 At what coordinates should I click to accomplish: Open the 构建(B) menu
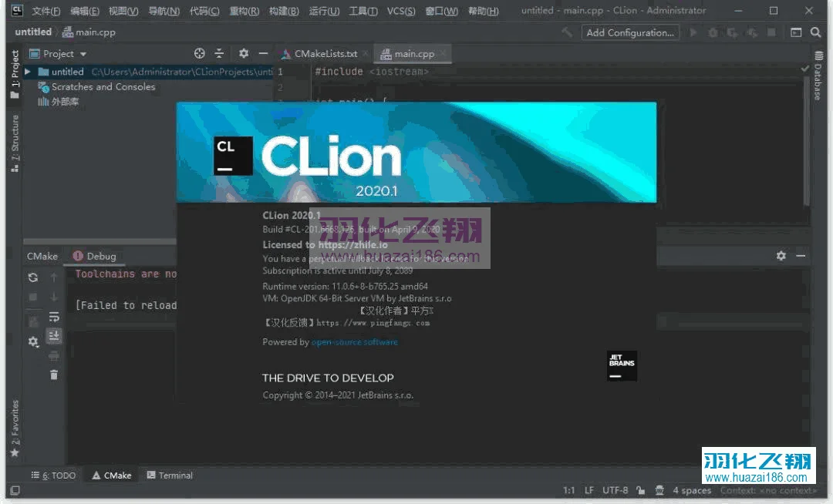point(284,11)
